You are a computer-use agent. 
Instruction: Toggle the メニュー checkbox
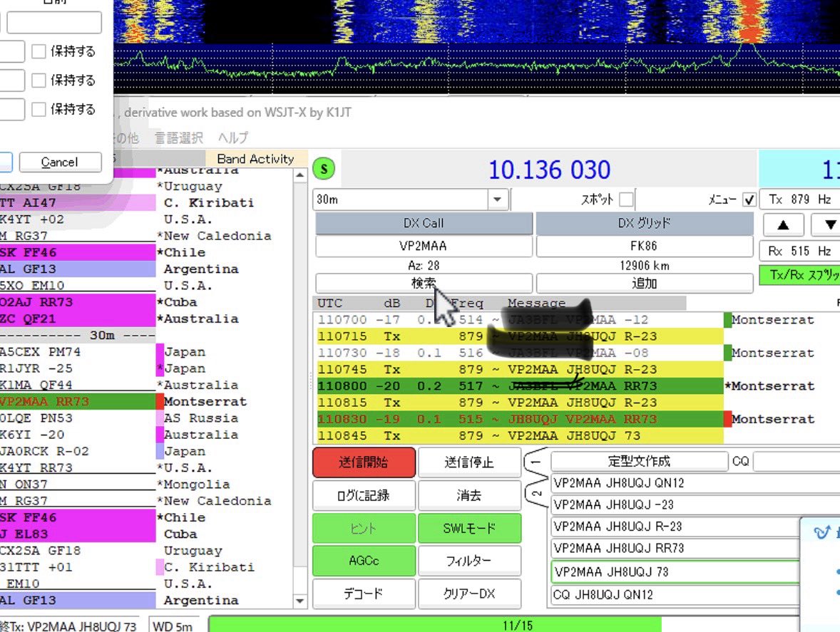tap(749, 200)
